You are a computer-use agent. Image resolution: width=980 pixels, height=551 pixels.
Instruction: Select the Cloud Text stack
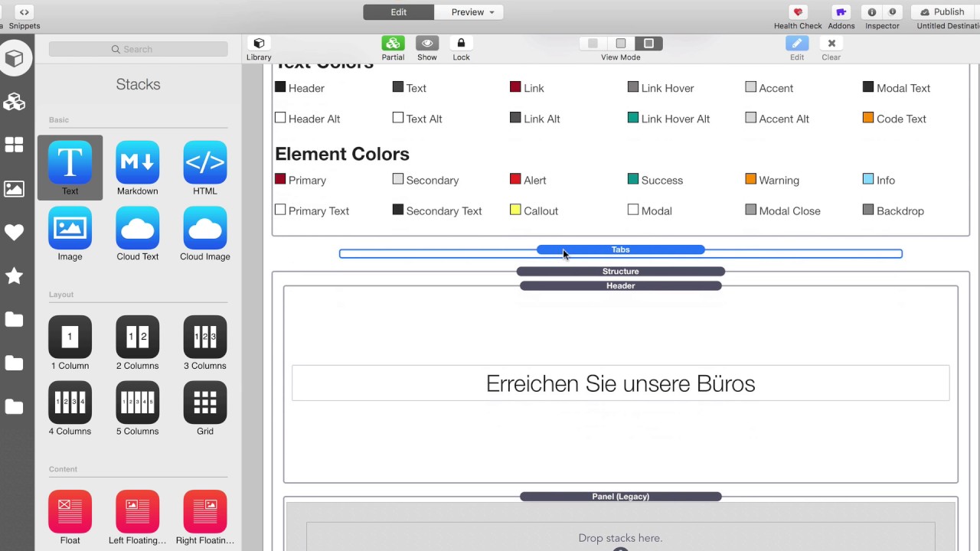pos(138,233)
